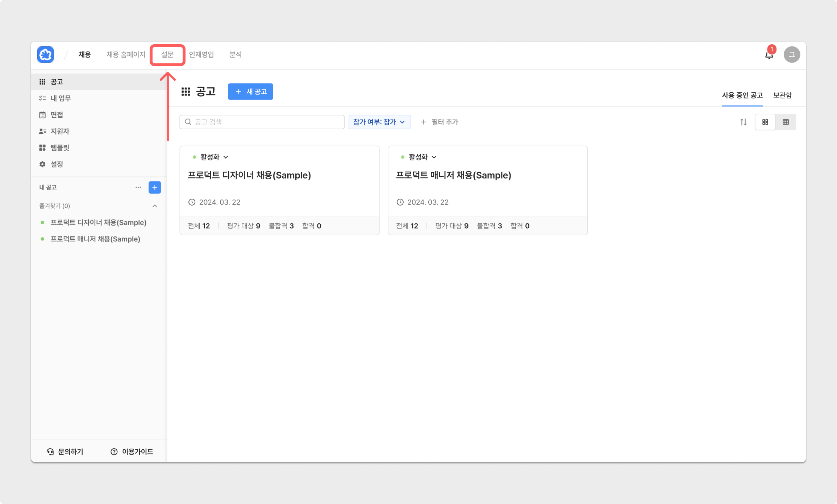Collapse the 즐겨찾기 section chevron
Image resolution: width=837 pixels, height=504 pixels.
coord(155,206)
